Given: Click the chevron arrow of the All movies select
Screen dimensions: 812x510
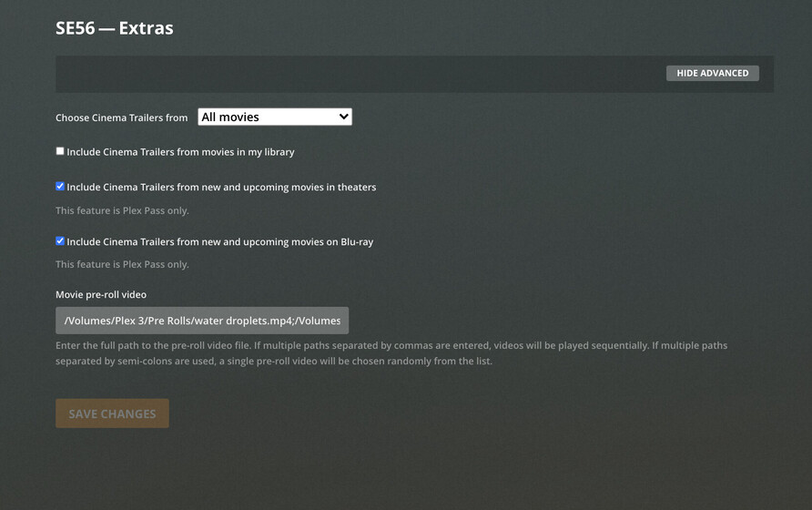Looking at the screenshot, I should 343,117.
